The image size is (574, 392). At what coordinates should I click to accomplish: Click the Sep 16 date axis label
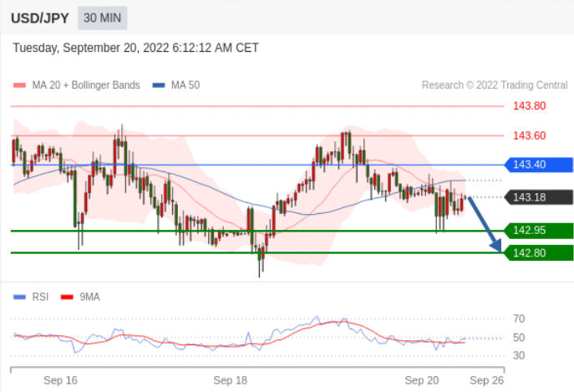[x=60, y=380]
